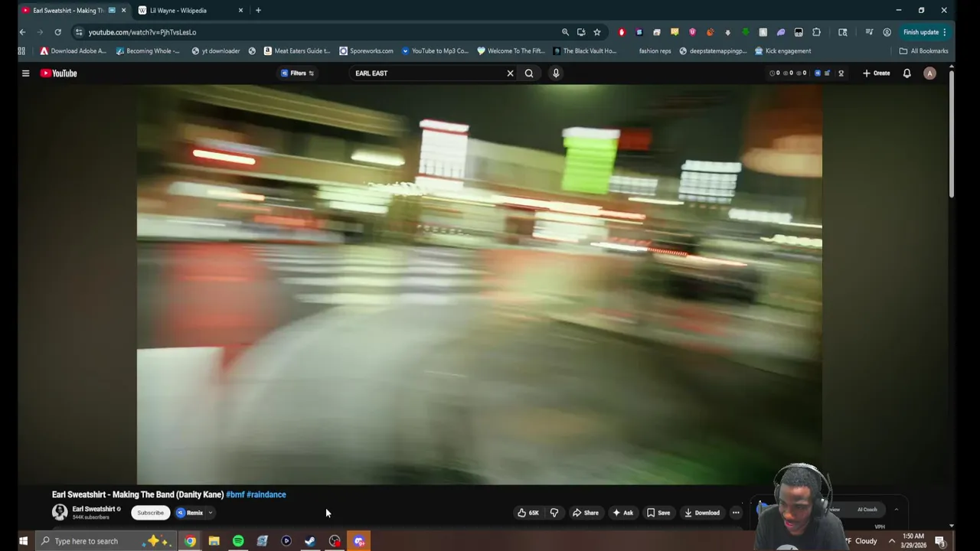
Task: Click the Ask button
Action: (x=623, y=513)
